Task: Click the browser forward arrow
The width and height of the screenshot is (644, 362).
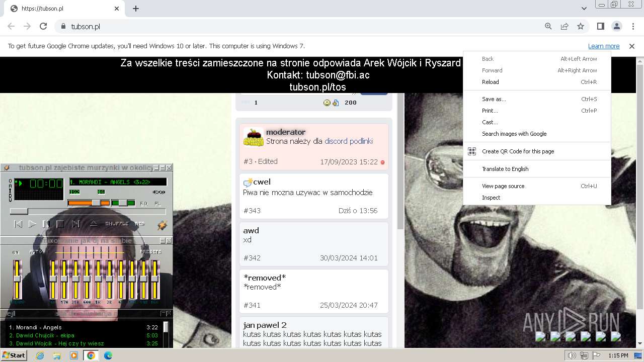Action: [x=27, y=26]
